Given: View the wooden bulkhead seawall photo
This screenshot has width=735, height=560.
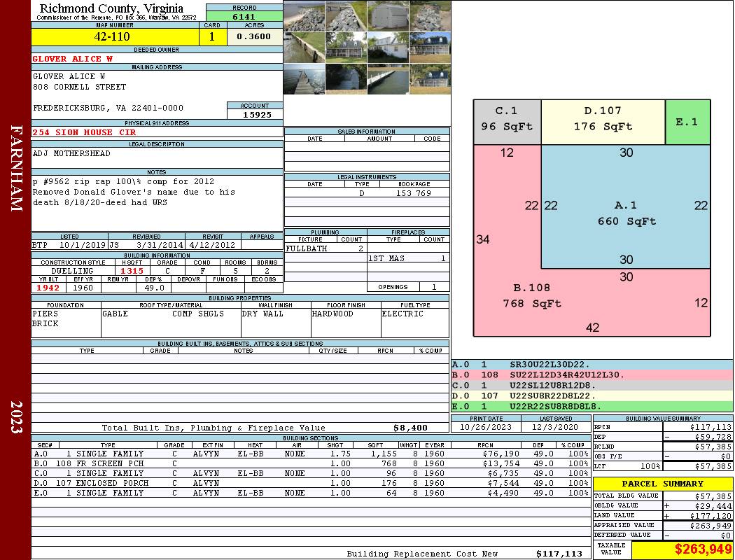Looking at the screenshot, I should tap(304, 48).
